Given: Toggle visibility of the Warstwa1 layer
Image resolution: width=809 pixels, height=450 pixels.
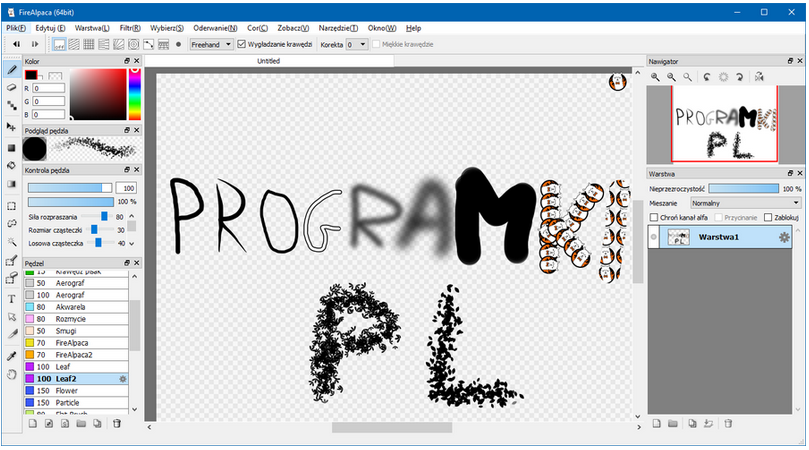Looking at the screenshot, I should click(x=654, y=237).
